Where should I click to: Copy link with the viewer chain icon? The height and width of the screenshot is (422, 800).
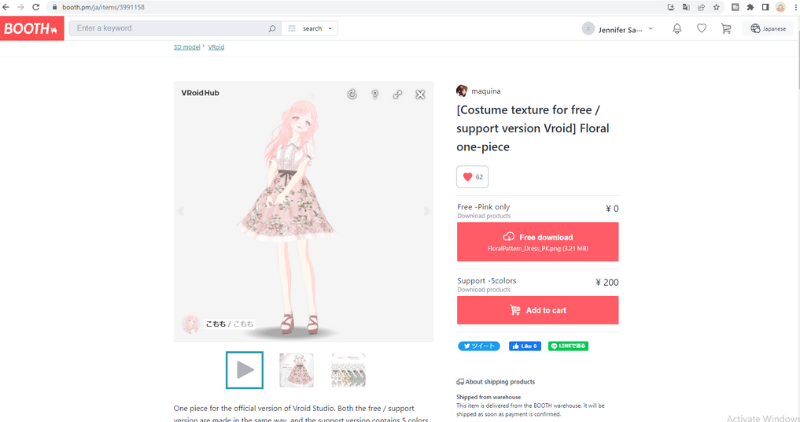(x=397, y=94)
